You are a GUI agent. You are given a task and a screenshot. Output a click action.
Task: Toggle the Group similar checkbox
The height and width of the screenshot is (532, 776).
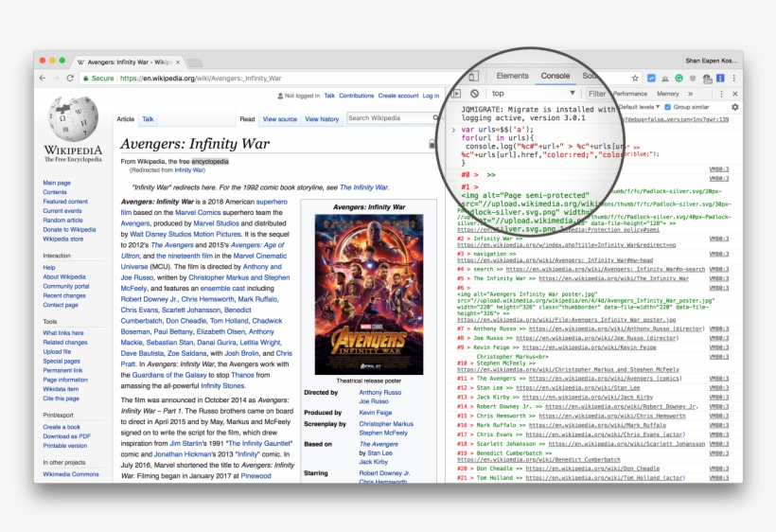667,107
